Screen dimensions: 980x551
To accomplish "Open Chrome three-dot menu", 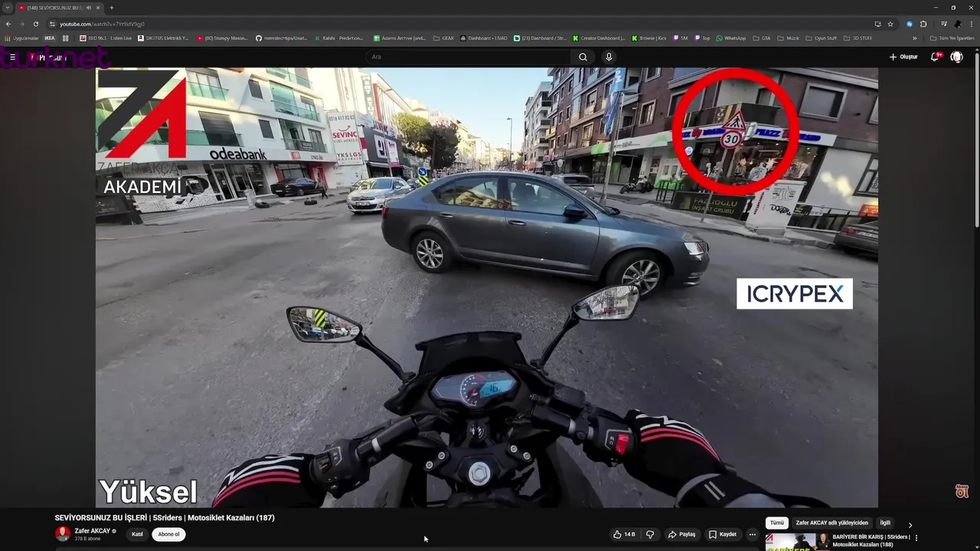I will point(971,24).
